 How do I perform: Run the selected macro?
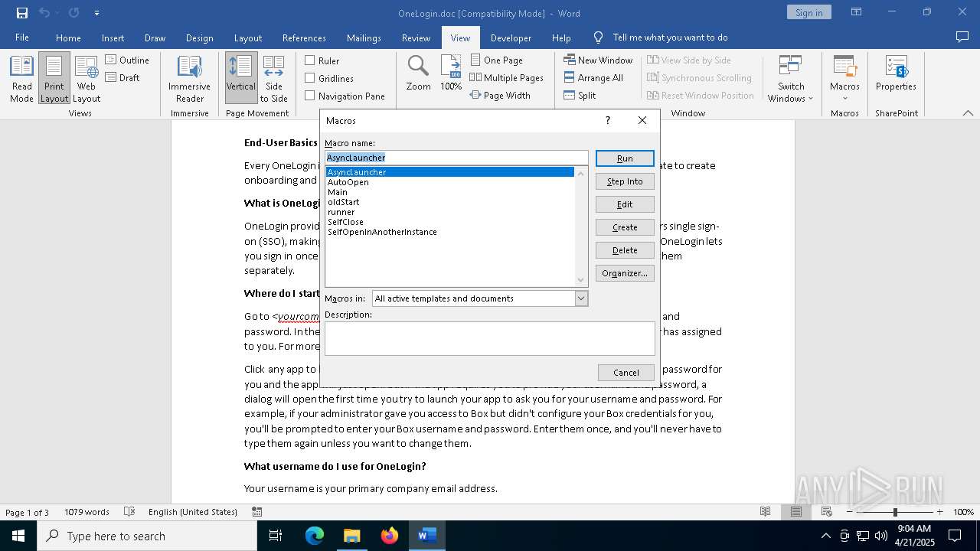(x=625, y=158)
